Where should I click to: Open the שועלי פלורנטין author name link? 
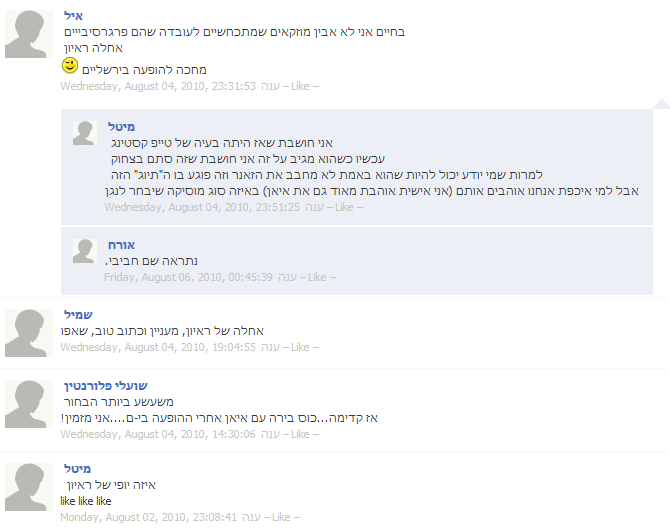point(106,386)
